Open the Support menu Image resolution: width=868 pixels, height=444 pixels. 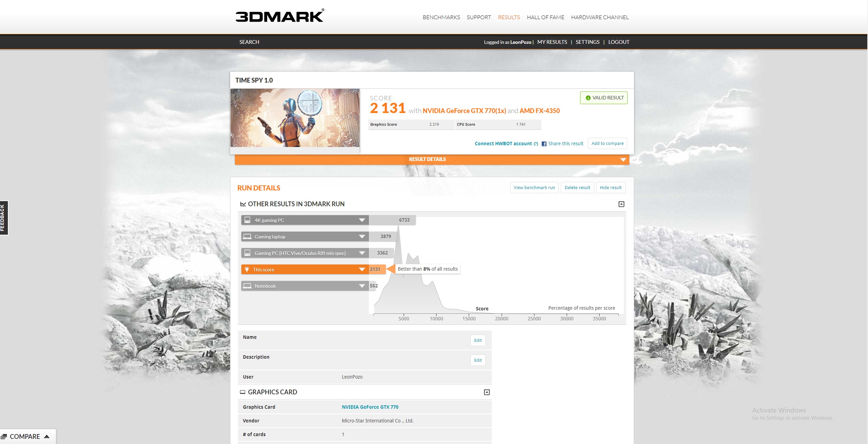(x=479, y=17)
